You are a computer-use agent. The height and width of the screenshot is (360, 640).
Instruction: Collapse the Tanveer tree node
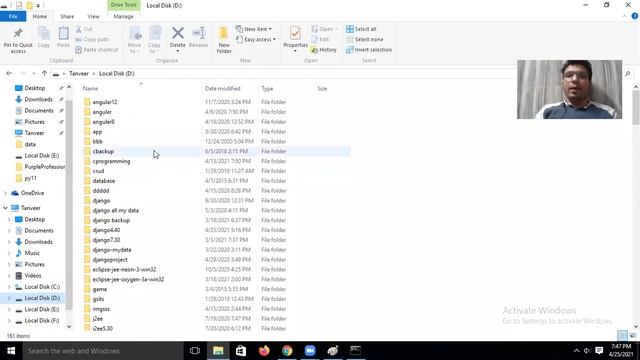(5, 208)
